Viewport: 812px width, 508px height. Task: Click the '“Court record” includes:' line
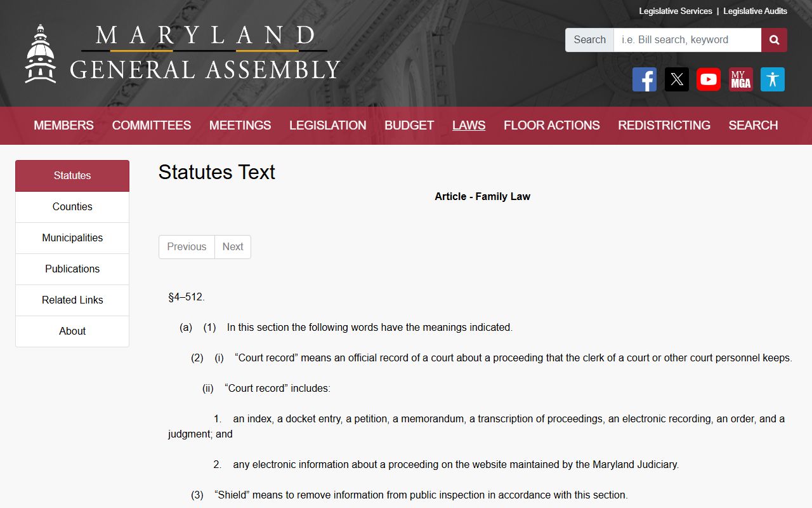coord(277,389)
